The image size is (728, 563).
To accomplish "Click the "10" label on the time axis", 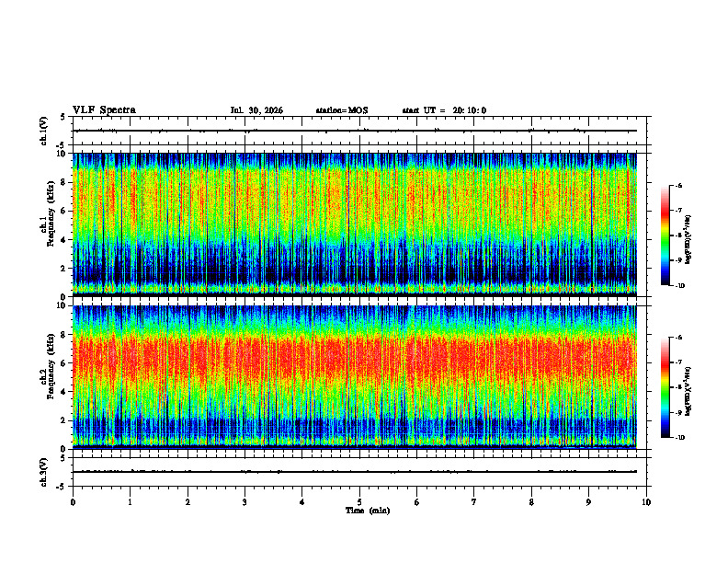I will [646, 502].
